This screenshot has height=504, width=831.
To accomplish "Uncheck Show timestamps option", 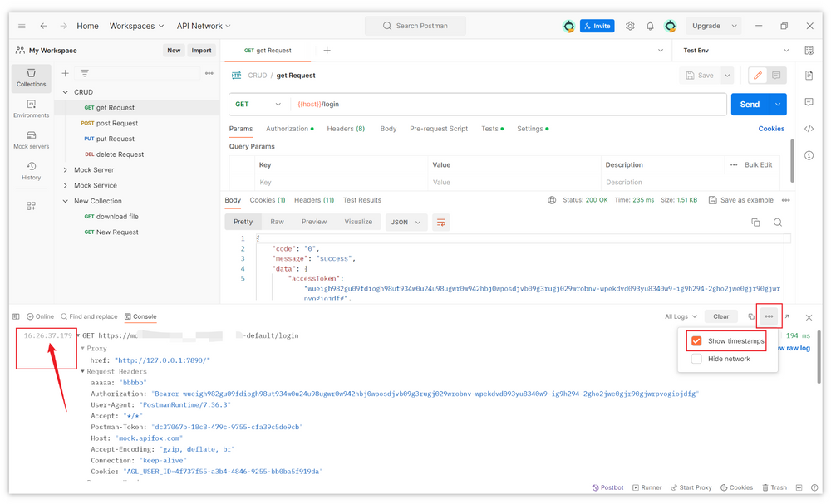I will point(697,341).
